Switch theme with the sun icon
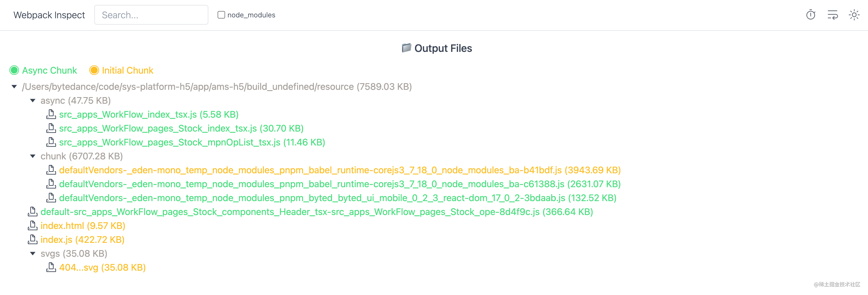The height and width of the screenshot is (295, 868). click(x=854, y=15)
